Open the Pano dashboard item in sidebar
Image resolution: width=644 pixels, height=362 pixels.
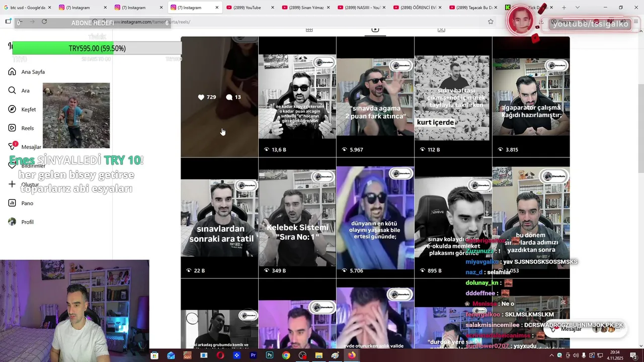[21, 203]
